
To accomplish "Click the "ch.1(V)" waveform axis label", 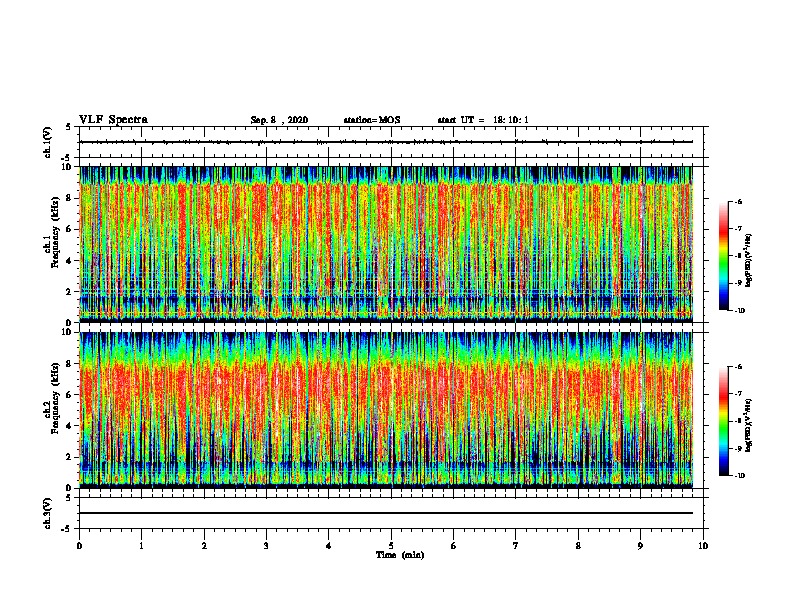I will (x=47, y=142).
